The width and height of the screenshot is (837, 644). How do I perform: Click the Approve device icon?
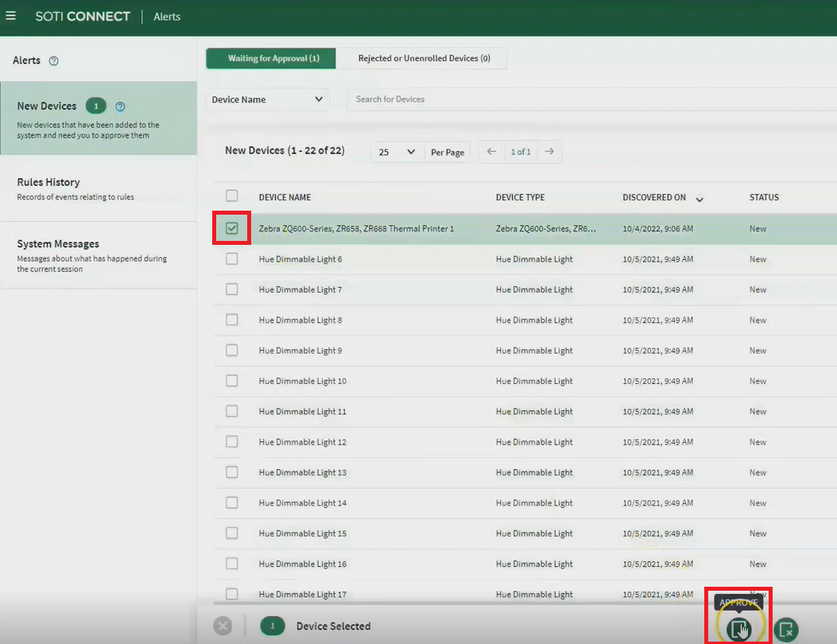pyautogui.click(x=738, y=629)
